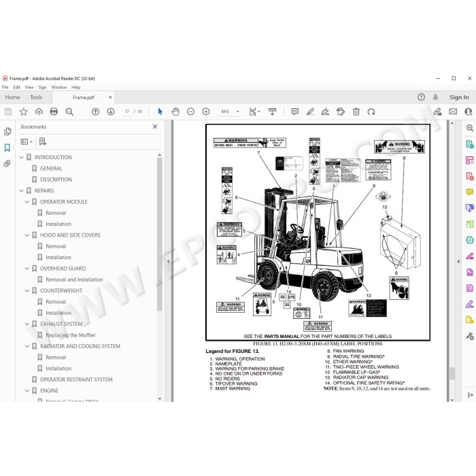
Task: Open the help question mark icon
Action: (x=421, y=97)
